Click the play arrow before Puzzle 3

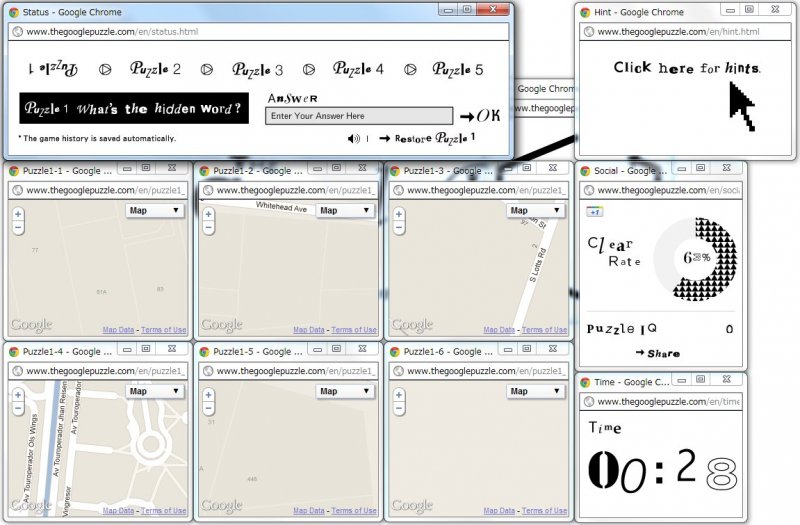click(x=207, y=69)
